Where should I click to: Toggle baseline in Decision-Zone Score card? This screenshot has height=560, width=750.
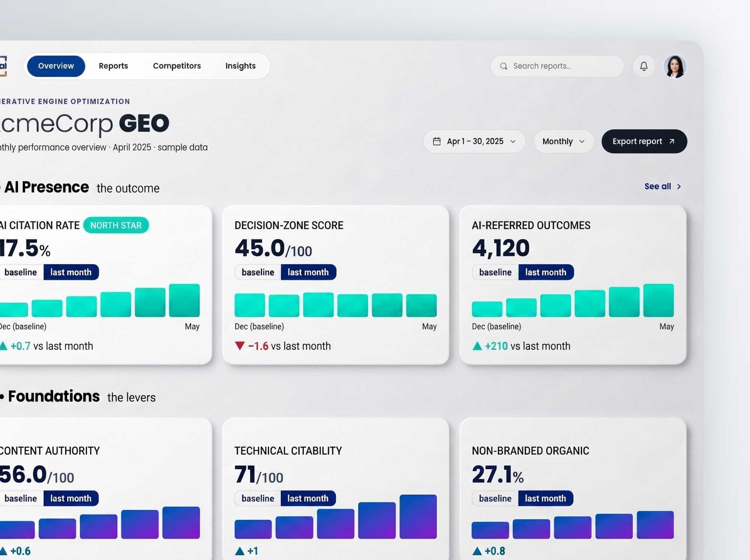(x=258, y=272)
